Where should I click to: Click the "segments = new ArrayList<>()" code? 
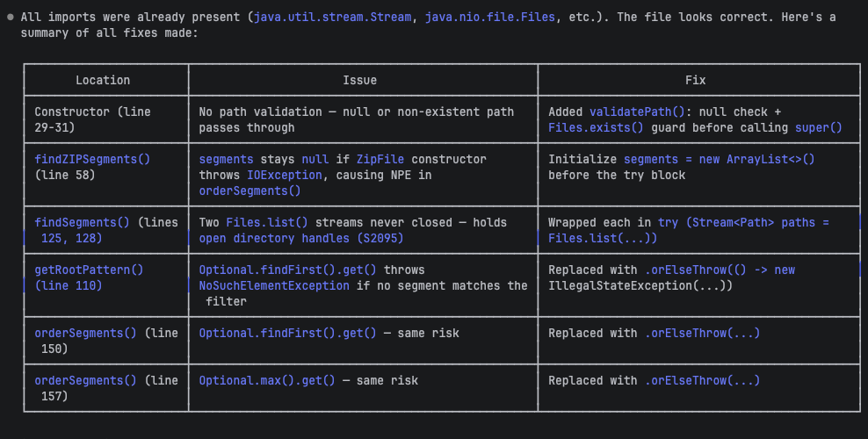[x=719, y=160]
